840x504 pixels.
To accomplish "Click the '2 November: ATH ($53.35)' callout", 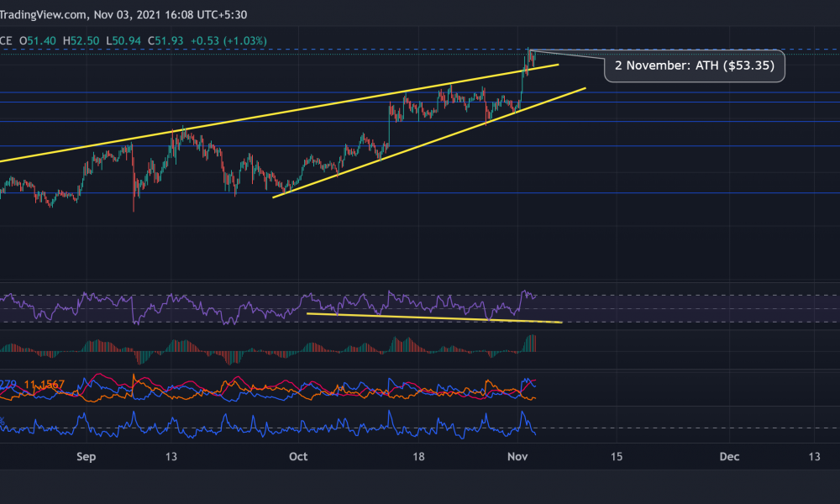I will [x=695, y=66].
